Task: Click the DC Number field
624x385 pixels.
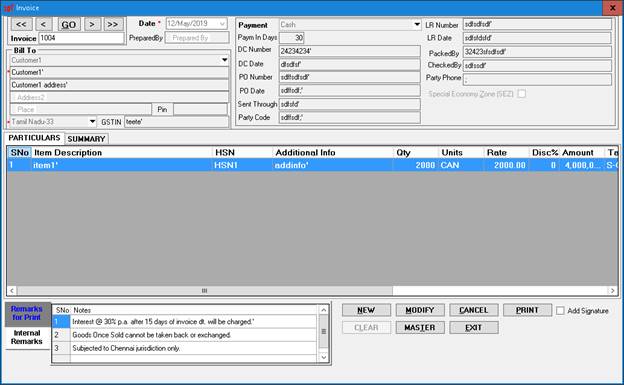Action: 349,51
